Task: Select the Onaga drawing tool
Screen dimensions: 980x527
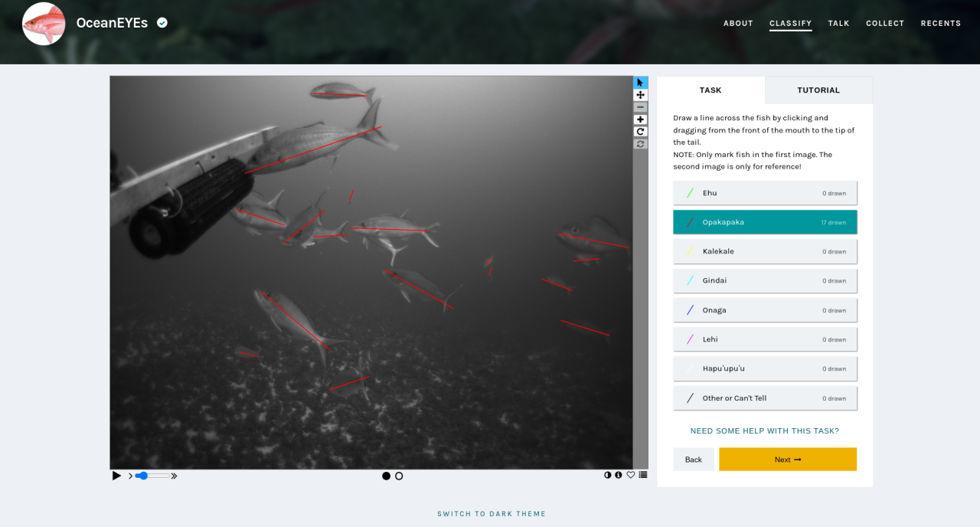Action: tap(765, 310)
